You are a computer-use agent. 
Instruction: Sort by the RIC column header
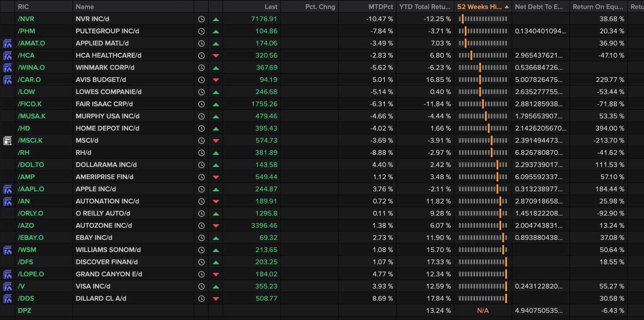[23, 7]
